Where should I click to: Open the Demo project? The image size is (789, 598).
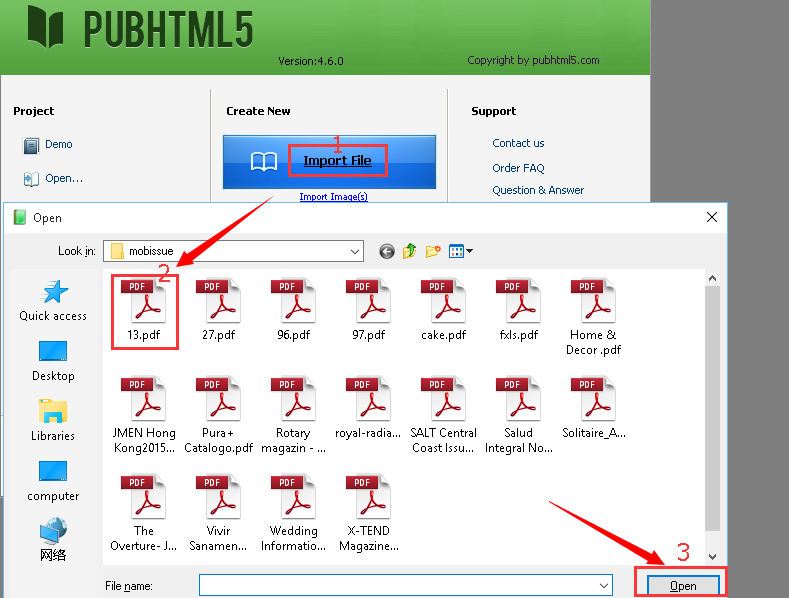[48, 145]
